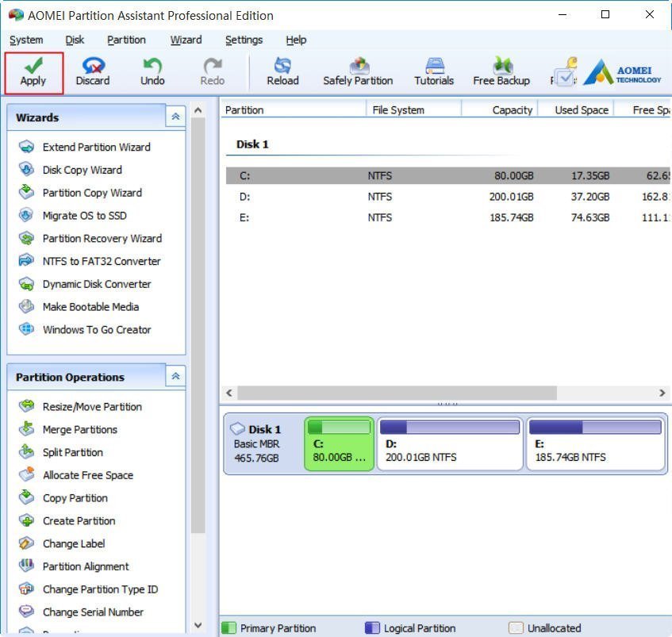
Task: Click left panel scroll up arrow
Action: 198,110
